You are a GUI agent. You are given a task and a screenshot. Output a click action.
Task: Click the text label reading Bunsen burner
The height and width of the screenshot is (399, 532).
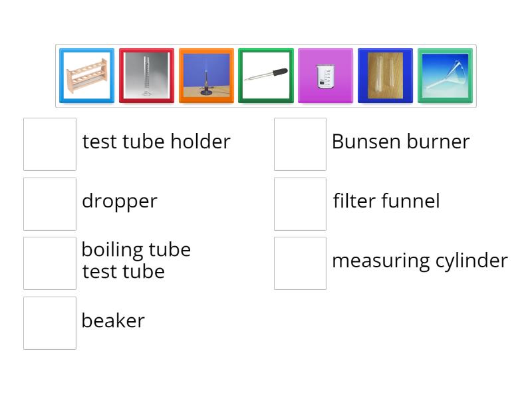[x=401, y=142]
